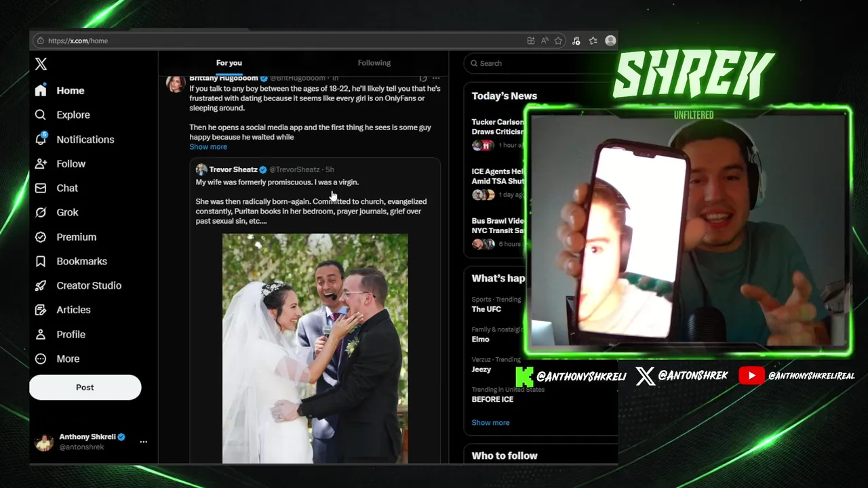Click the browser address bar URL
The image size is (868, 488).
78,41
